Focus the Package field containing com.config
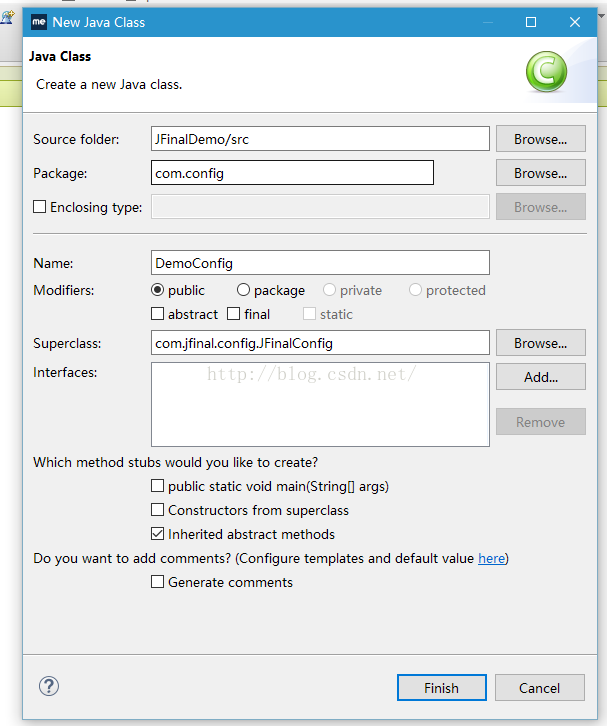Image resolution: width=607 pixels, height=726 pixels. coord(292,173)
